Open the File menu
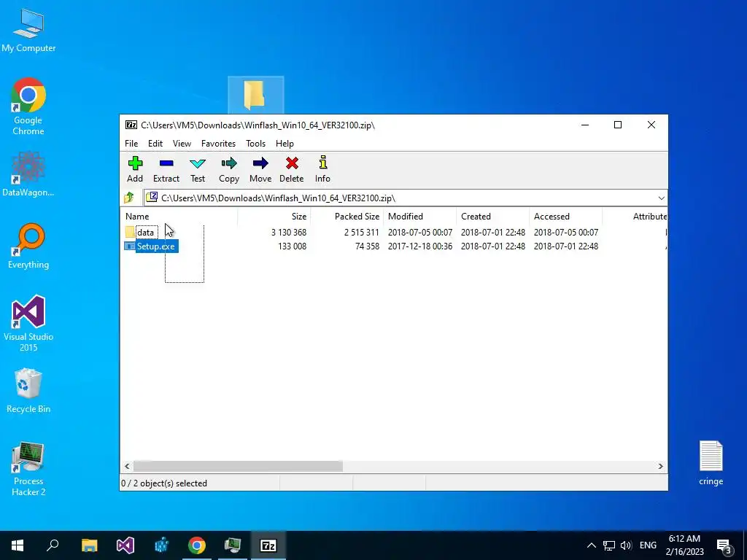This screenshot has height=560, width=747. (x=131, y=144)
